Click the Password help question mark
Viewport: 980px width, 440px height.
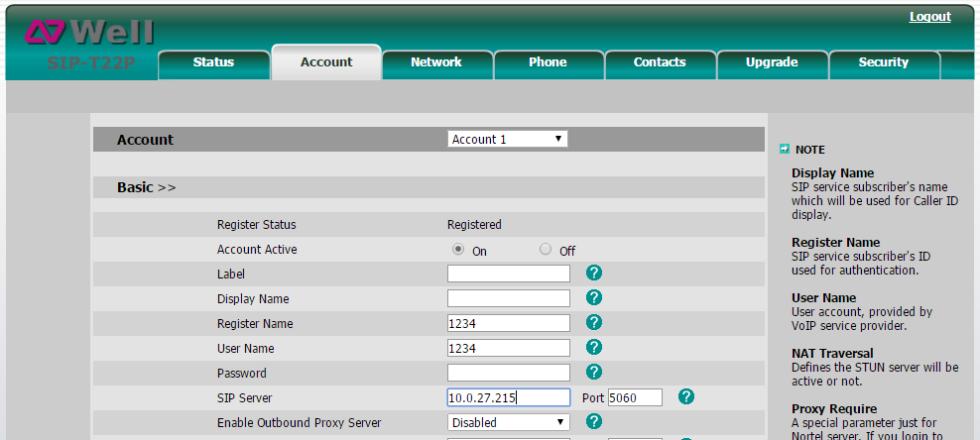(594, 372)
